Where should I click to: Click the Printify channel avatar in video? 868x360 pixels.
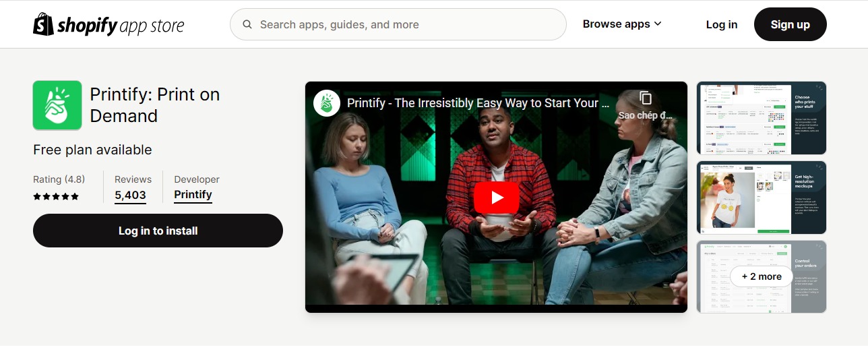click(x=327, y=103)
